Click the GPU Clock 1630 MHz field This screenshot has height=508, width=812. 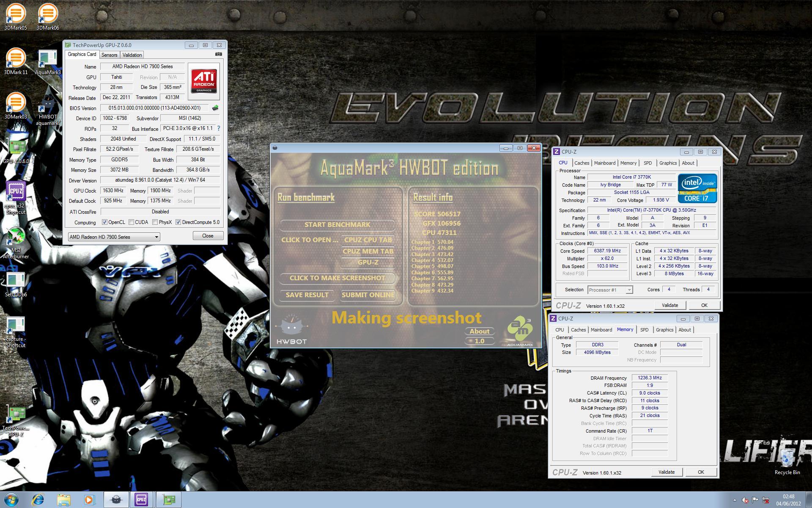[x=113, y=191]
